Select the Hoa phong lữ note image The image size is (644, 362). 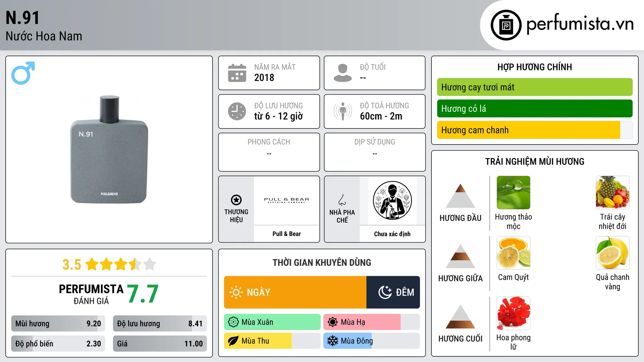pyautogui.click(x=514, y=313)
